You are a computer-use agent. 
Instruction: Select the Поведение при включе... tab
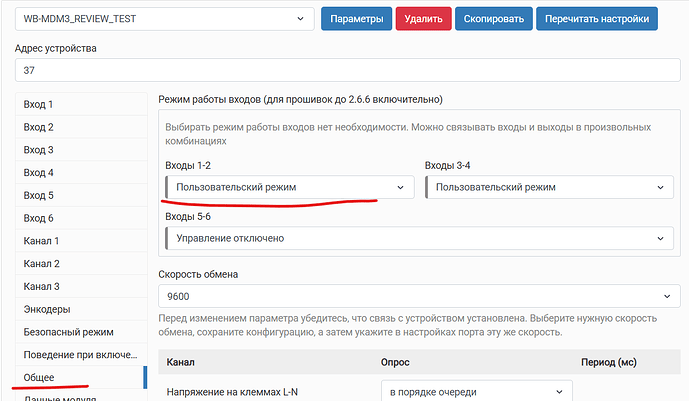tap(81, 355)
